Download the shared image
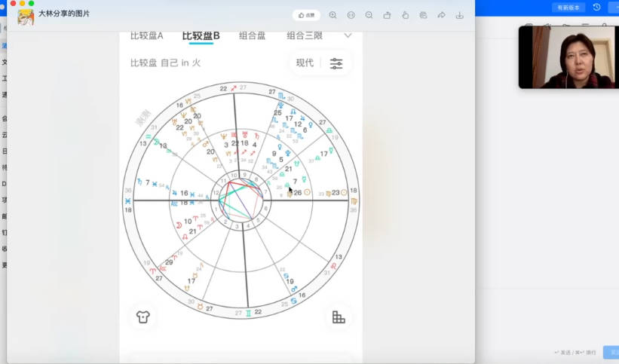 pyautogui.click(x=460, y=15)
